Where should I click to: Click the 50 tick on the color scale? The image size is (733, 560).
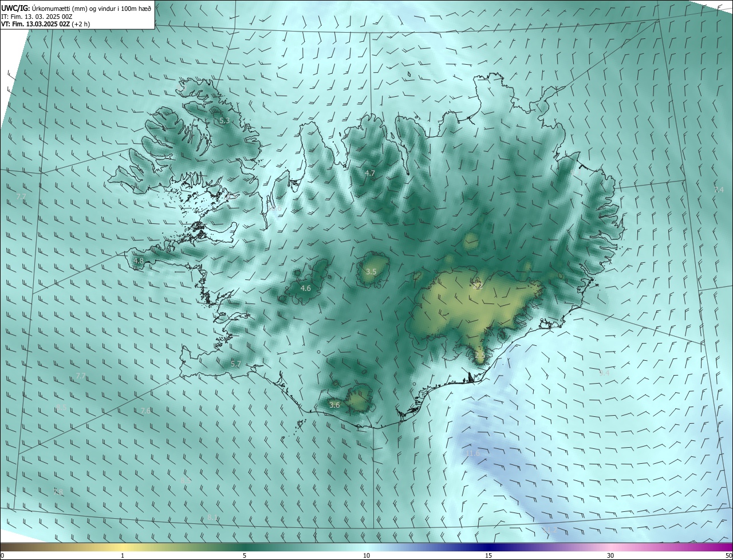click(728, 556)
